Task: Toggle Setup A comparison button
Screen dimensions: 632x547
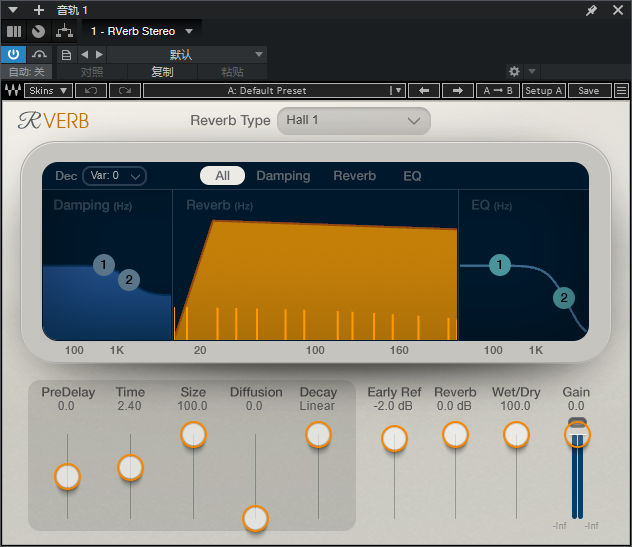Action: [x=544, y=91]
